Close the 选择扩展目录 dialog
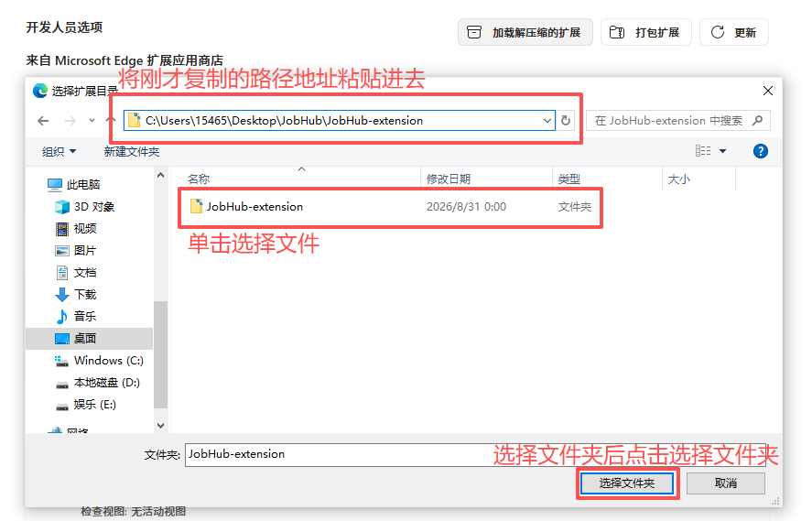This screenshot has width=812, height=521. 767,92
